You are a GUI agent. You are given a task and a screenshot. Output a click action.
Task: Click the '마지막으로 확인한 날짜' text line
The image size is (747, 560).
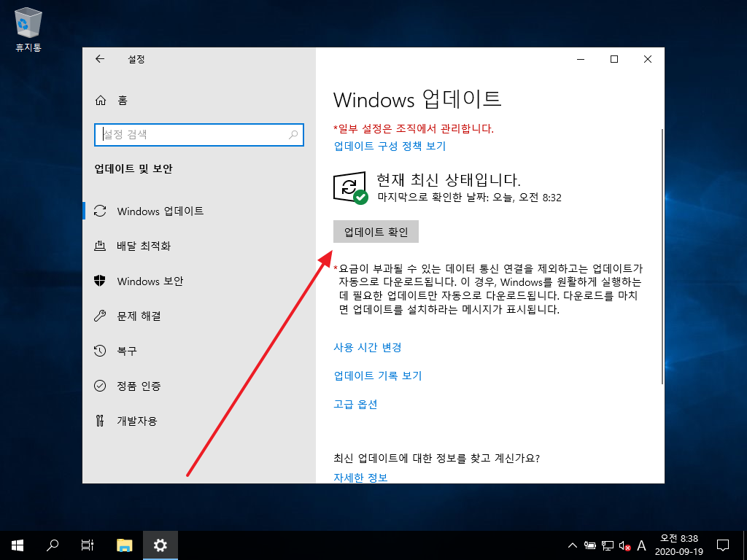coord(469,197)
